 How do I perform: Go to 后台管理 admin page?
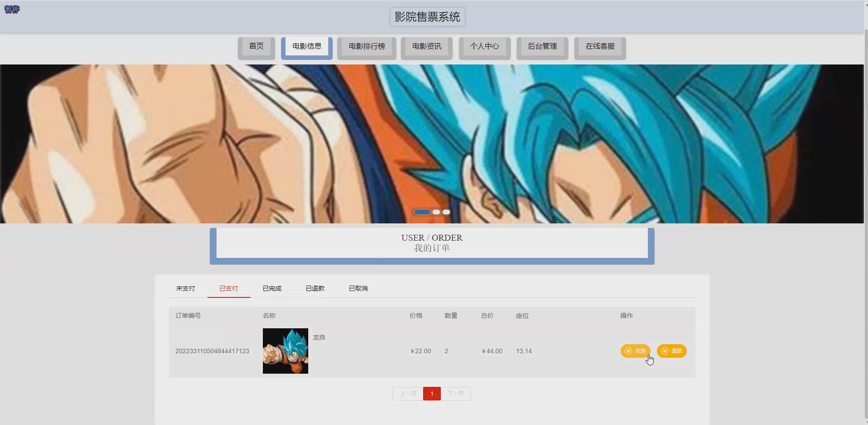click(x=542, y=48)
